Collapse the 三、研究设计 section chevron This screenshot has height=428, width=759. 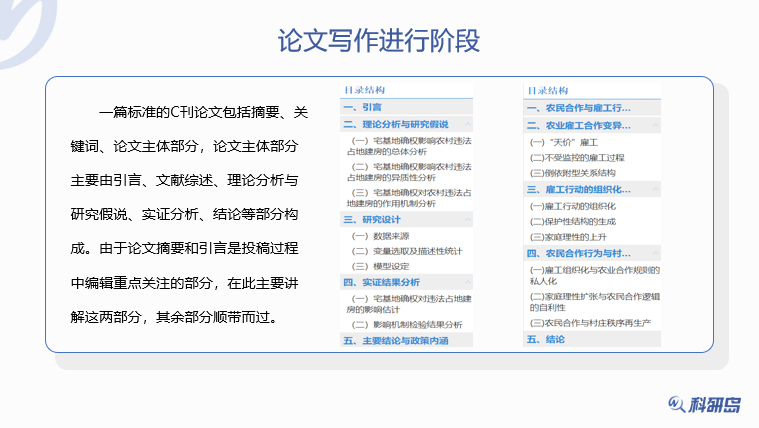click(x=468, y=219)
